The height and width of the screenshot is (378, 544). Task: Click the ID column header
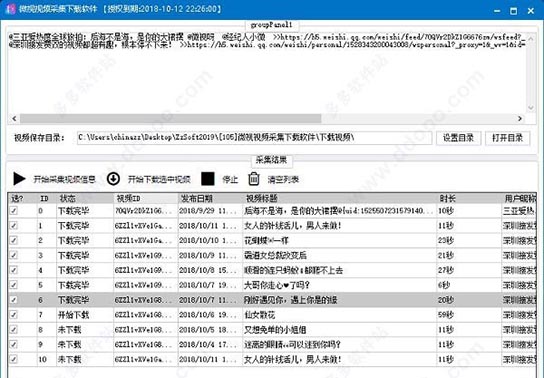47,198
